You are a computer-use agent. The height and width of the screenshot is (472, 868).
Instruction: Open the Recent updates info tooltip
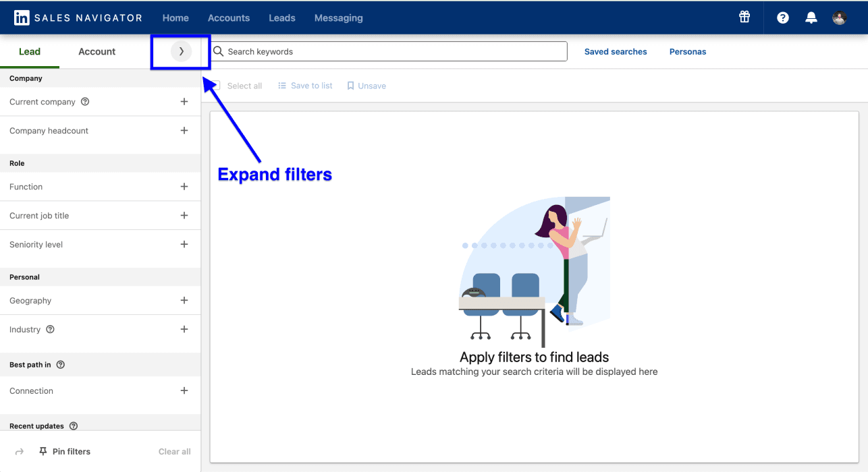tap(74, 425)
